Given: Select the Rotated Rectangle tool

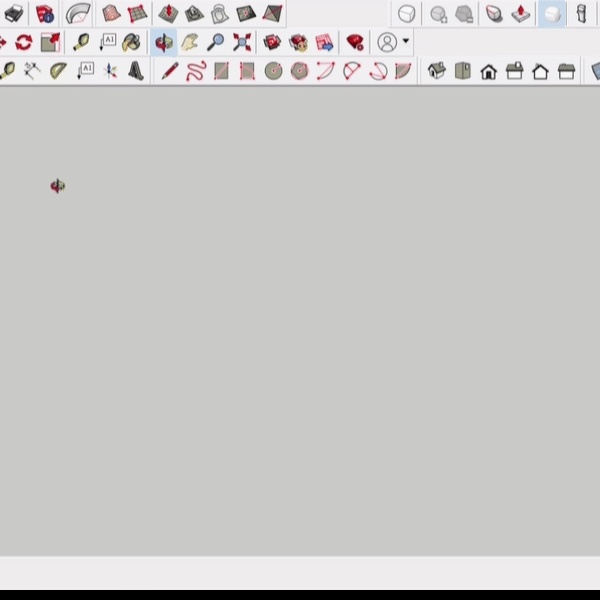Looking at the screenshot, I should tap(247, 71).
